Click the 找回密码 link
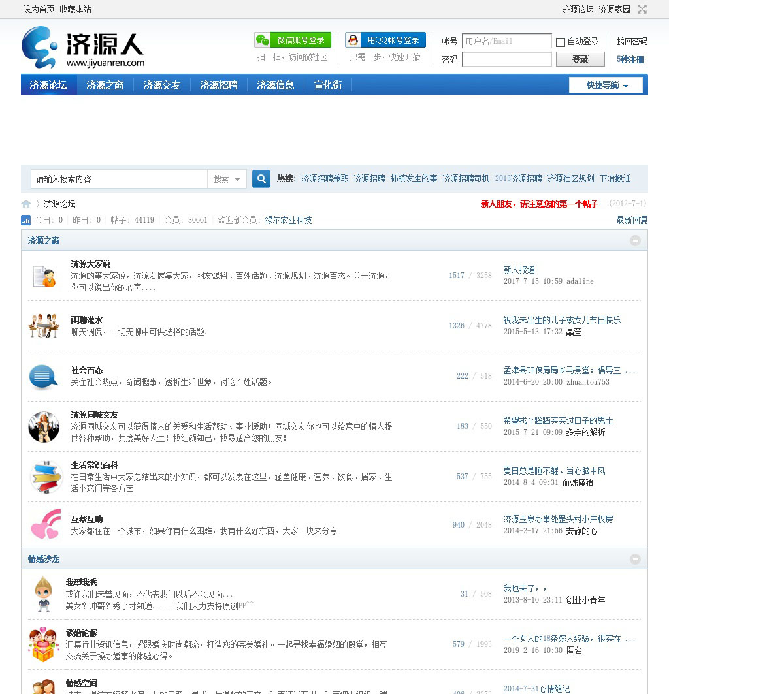Screen dimensions: 784x694 click(x=632, y=41)
